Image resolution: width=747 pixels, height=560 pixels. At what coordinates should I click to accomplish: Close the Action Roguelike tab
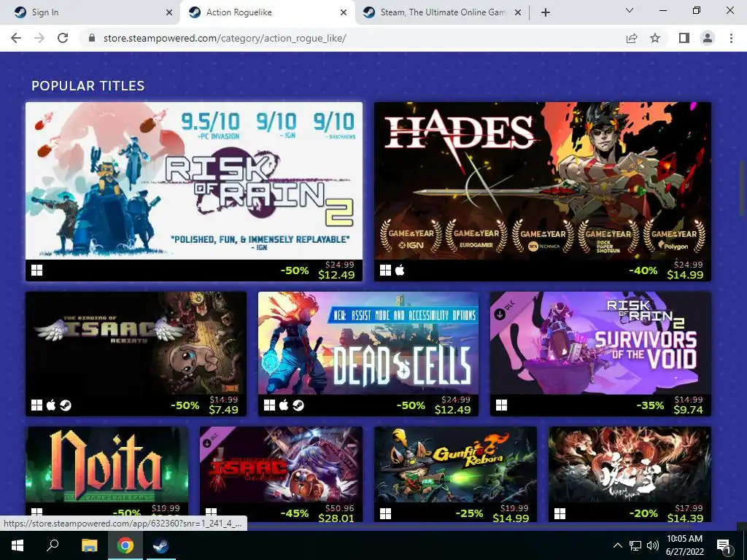tap(344, 12)
